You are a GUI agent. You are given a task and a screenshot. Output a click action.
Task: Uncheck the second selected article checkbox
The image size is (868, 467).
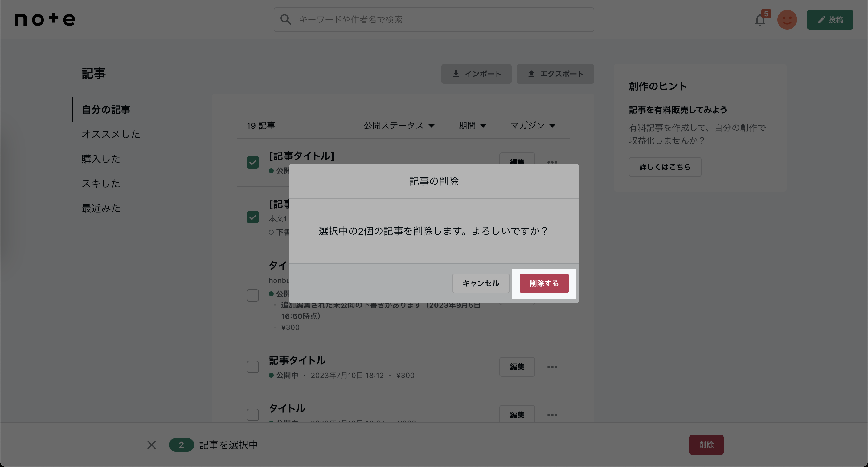point(253,217)
